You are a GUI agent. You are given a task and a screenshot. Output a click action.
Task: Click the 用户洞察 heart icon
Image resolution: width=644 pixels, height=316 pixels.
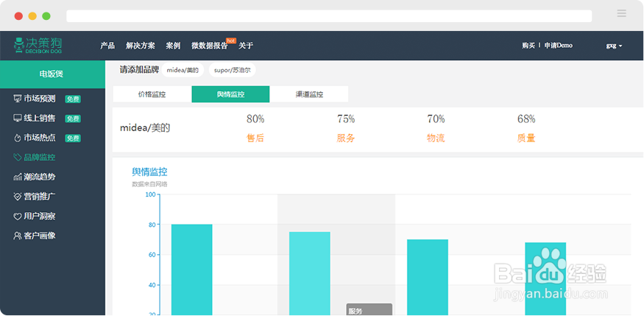point(17,216)
